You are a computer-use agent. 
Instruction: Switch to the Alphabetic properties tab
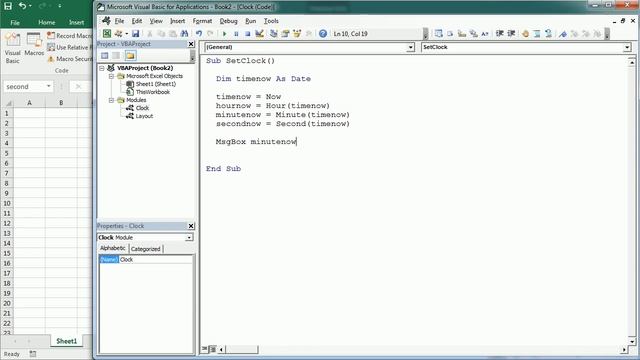coord(113,248)
